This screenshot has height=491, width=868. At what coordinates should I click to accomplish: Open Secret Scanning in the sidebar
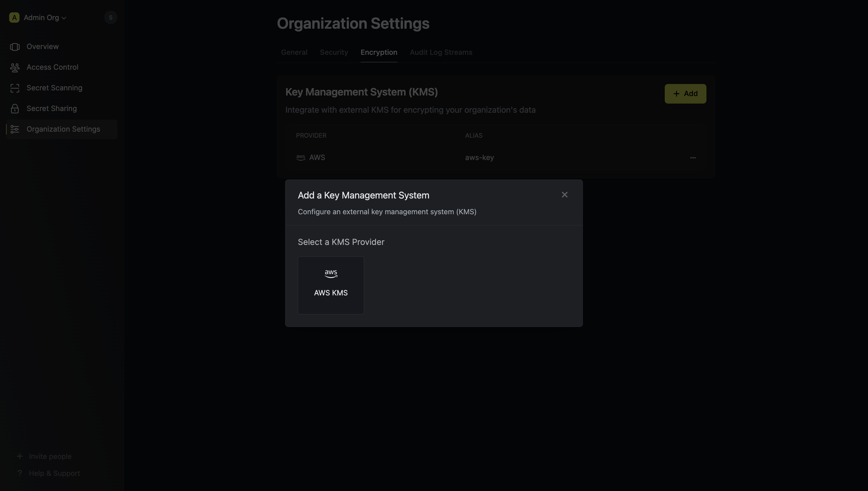pyautogui.click(x=62, y=88)
